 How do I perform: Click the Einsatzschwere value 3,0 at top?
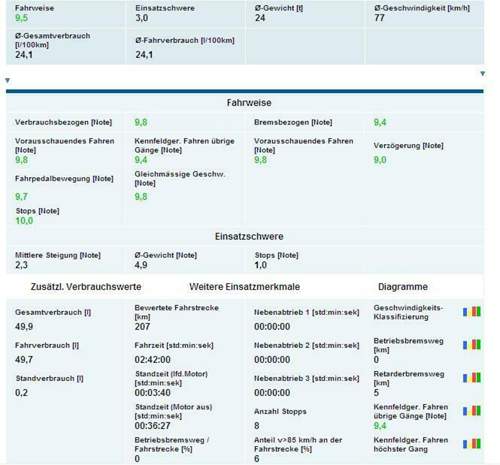click(142, 18)
